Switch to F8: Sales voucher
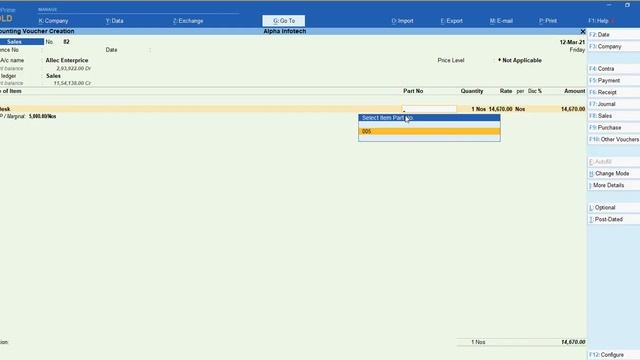The height and width of the screenshot is (360, 640). click(613, 116)
